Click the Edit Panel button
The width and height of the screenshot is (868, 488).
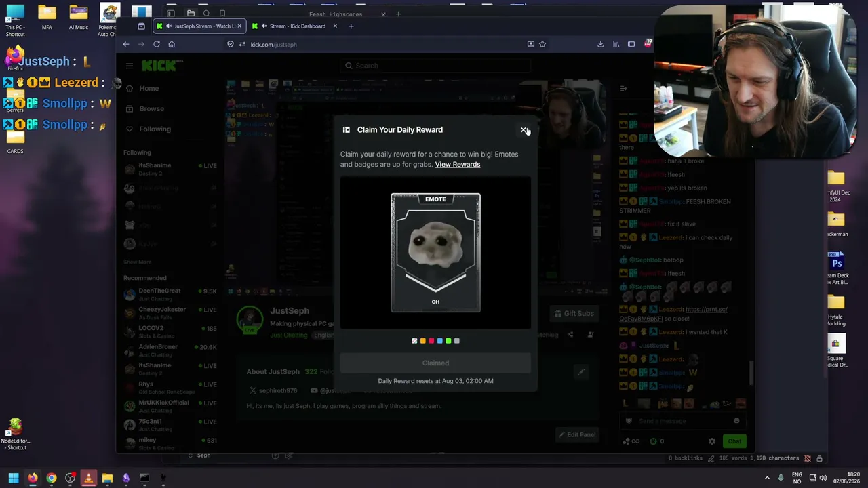576,434
